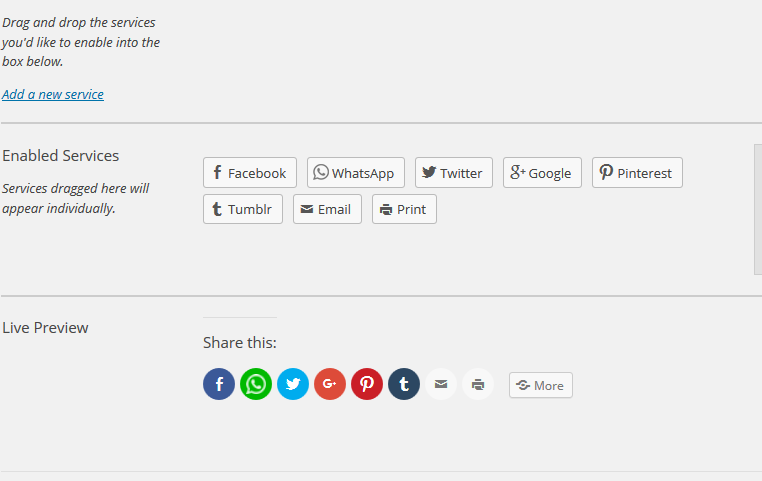762x481 pixels.
Task: Click the grey box at right edge
Action: pos(758,209)
